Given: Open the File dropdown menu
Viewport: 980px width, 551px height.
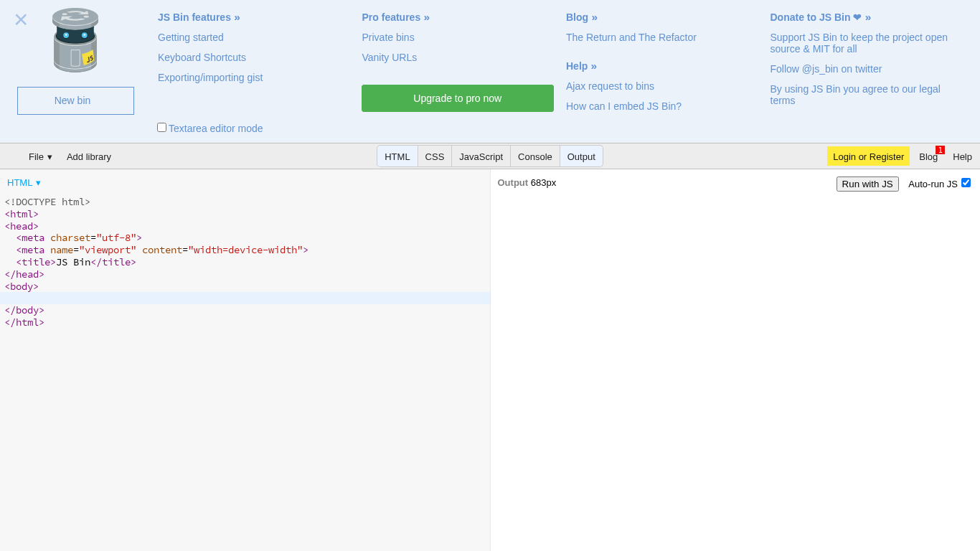Looking at the screenshot, I should point(40,156).
